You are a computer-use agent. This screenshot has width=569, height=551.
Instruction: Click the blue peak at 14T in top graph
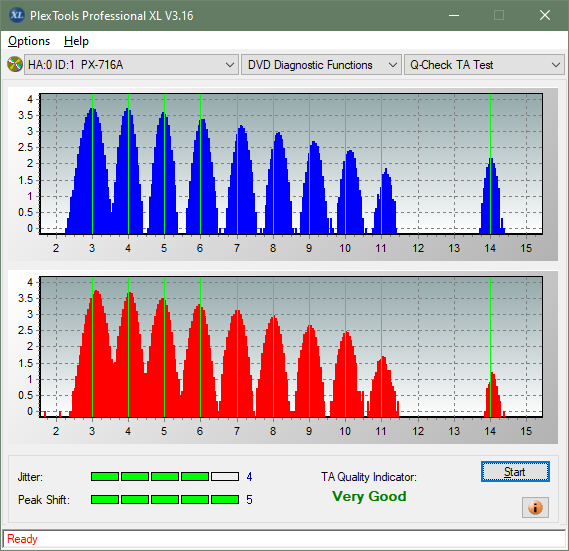click(x=491, y=196)
